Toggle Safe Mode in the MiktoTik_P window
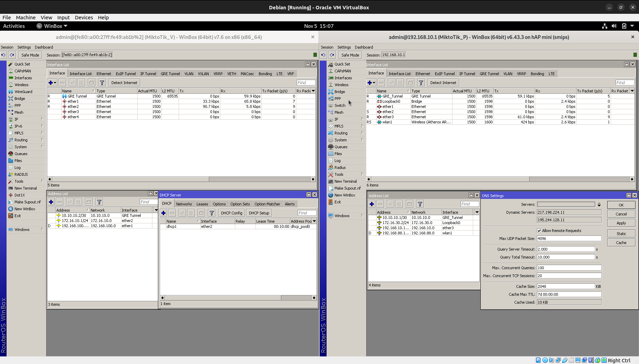 [350, 55]
